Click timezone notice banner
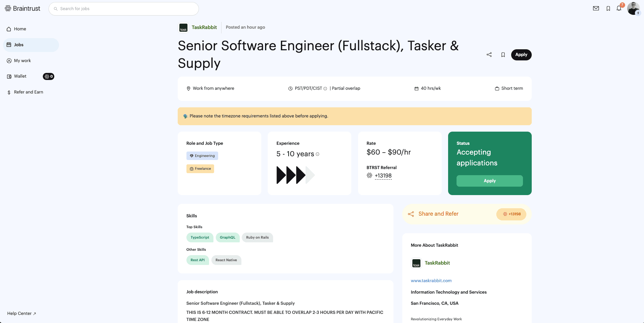 pyautogui.click(x=355, y=116)
